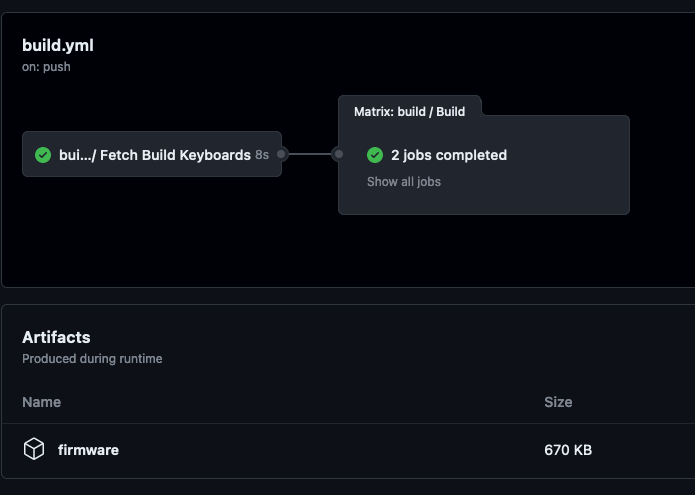Click the 8s duration on the fetch job
Screen dimensions: 695x495
pyautogui.click(x=262, y=155)
